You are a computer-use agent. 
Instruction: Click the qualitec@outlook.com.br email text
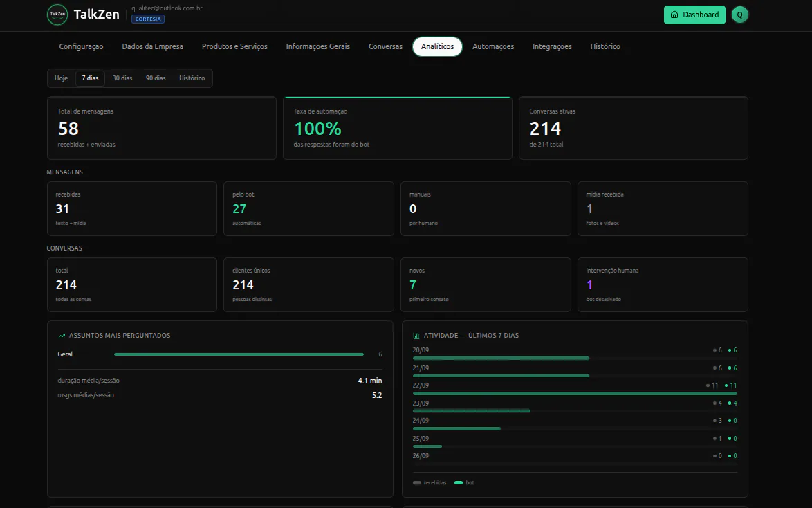point(167,8)
